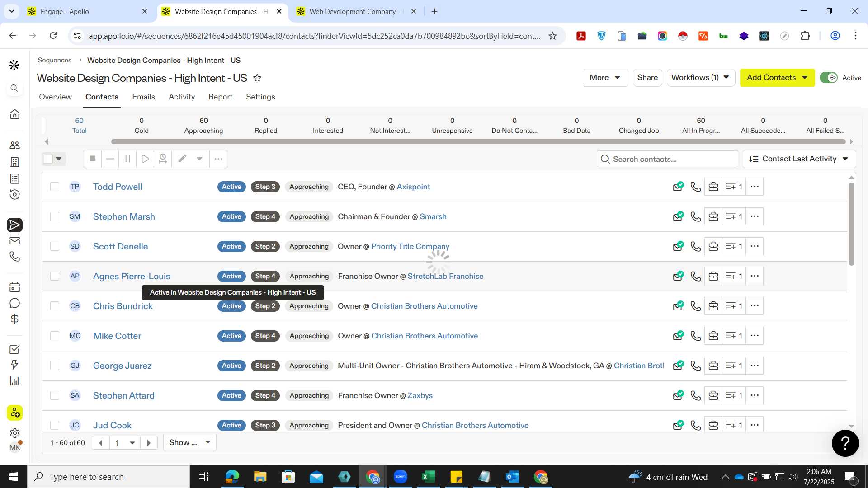The width and height of the screenshot is (868, 488).
Task: Go to next page arrow in pagination
Action: (149, 443)
